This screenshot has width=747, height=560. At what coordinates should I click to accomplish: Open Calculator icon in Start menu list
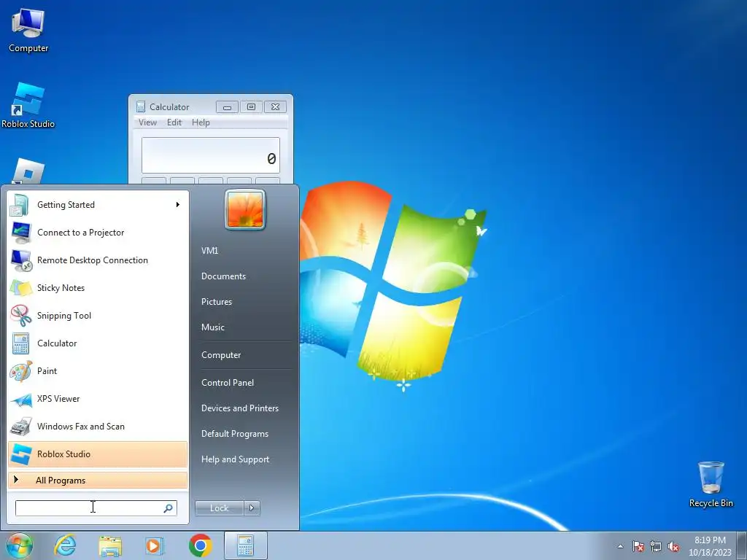pyautogui.click(x=20, y=343)
